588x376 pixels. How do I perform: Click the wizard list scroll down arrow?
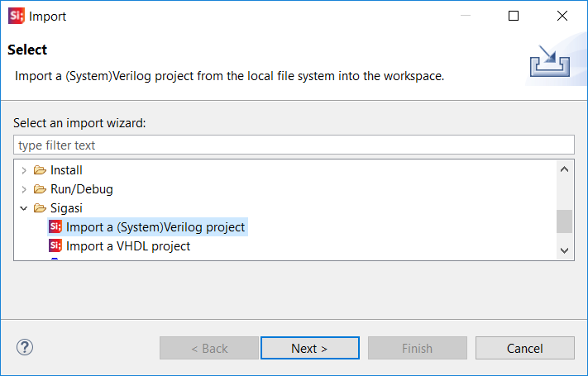[x=564, y=250]
